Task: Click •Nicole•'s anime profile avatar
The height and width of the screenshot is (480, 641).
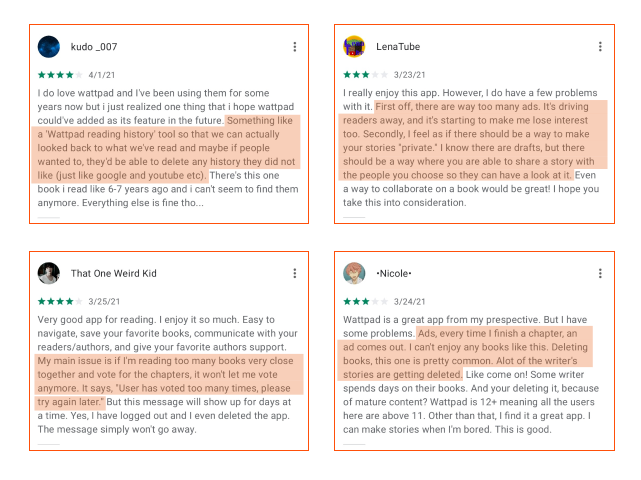Action: click(354, 273)
